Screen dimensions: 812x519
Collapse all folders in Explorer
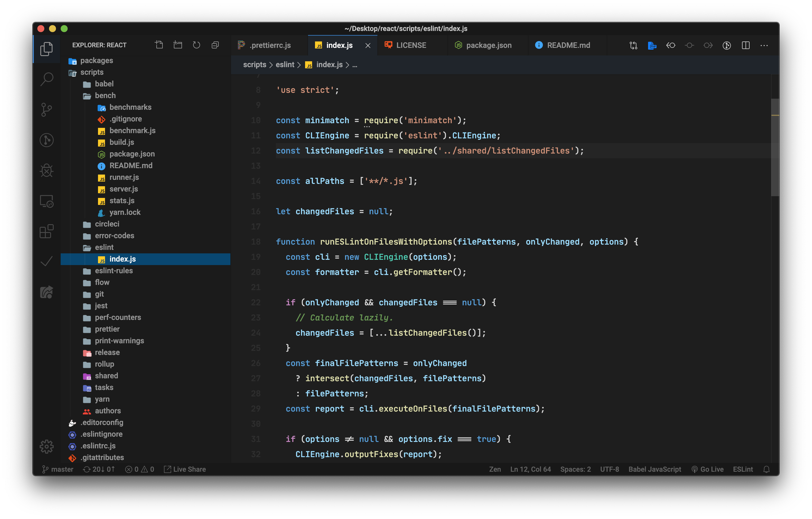[215, 45]
